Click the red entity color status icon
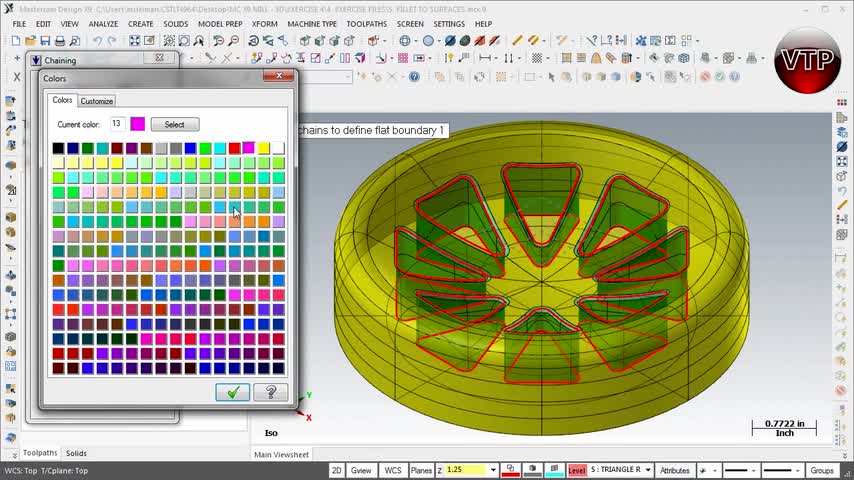 tap(510, 470)
